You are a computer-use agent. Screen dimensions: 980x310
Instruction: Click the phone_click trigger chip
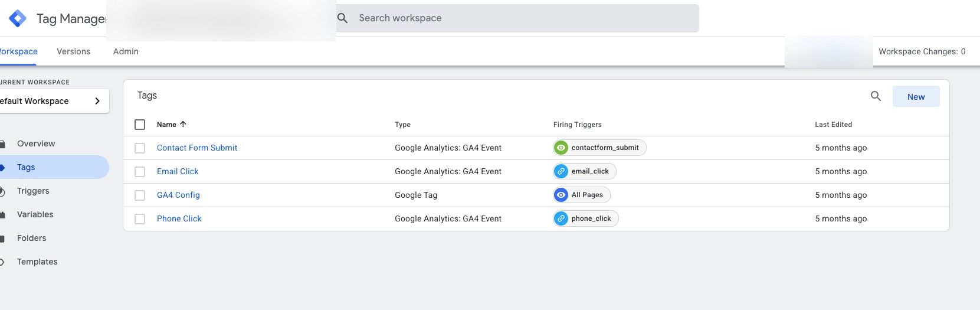(x=586, y=218)
